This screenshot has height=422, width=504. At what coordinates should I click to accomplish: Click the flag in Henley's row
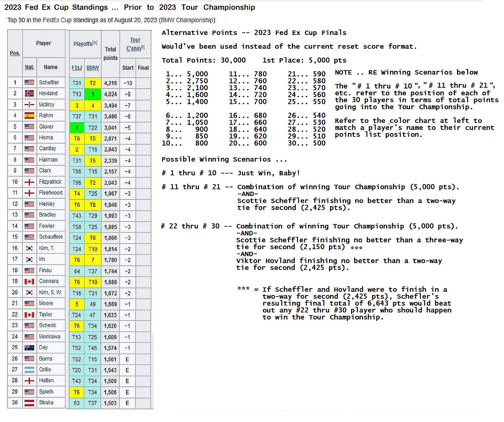pos(29,204)
